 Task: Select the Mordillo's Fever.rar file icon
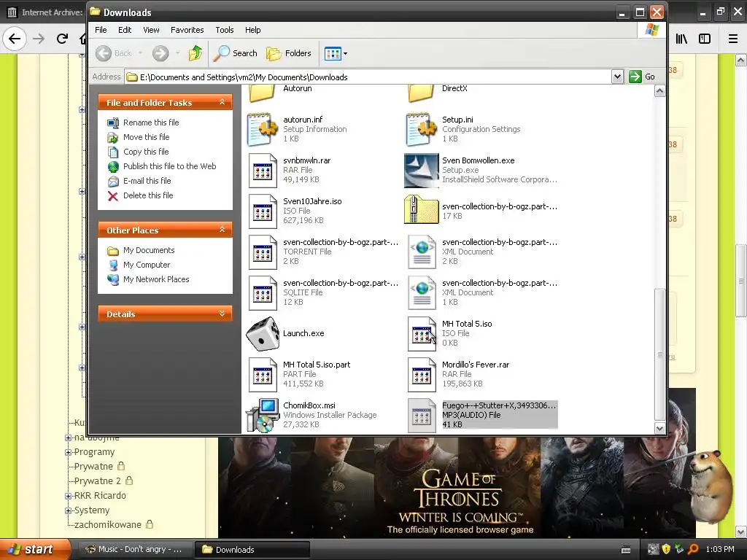(422, 375)
